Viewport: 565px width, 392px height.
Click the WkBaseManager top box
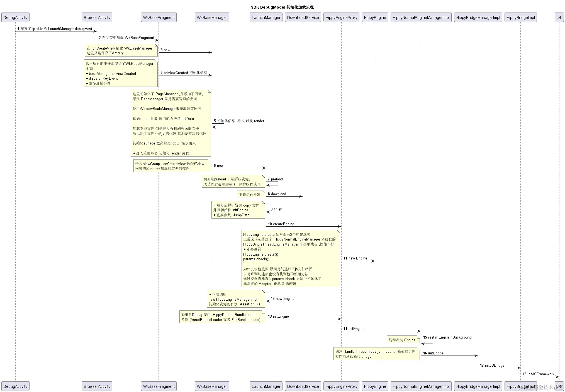[212, 17]
